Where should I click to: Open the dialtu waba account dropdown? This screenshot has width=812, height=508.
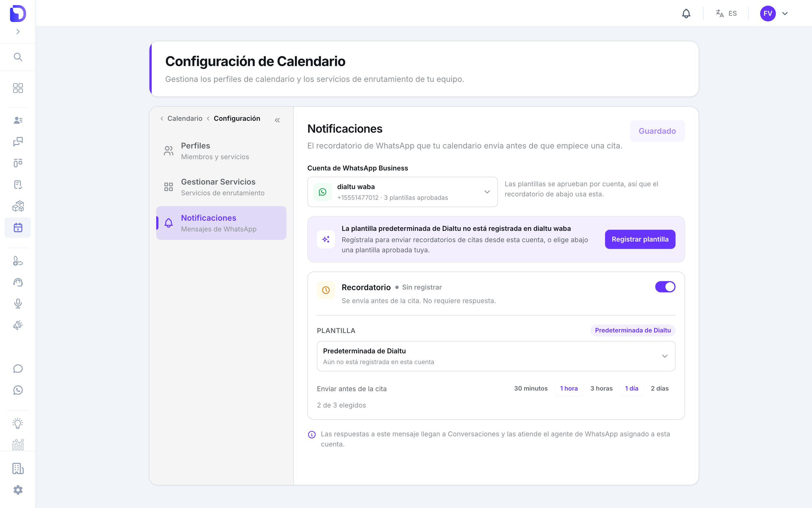click(402, 192)
